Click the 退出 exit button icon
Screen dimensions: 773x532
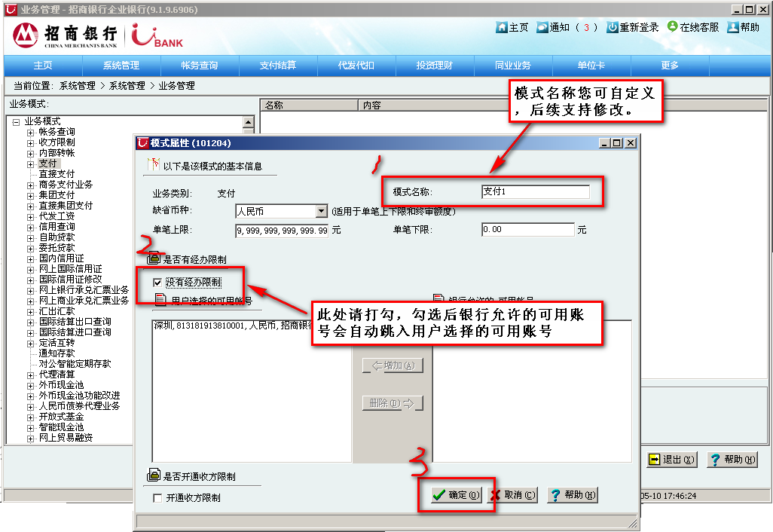pos(654,460)
